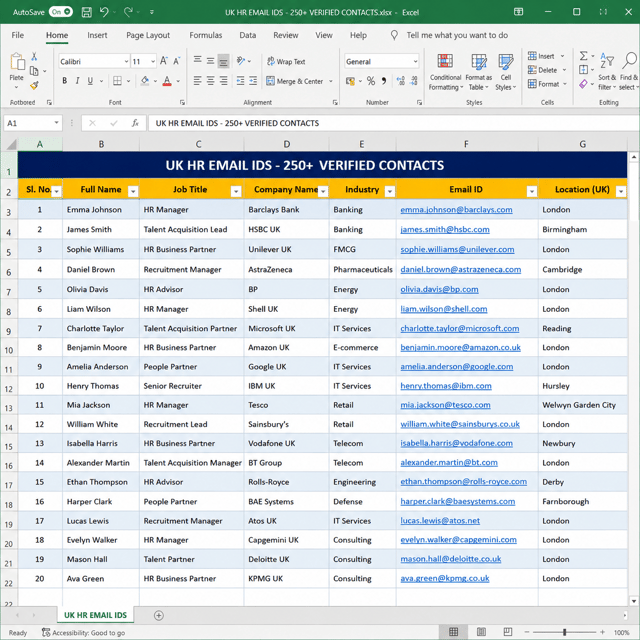Open the Location (UK) filter dropdown
The image size is (640, 640).
tap(621, 191)
